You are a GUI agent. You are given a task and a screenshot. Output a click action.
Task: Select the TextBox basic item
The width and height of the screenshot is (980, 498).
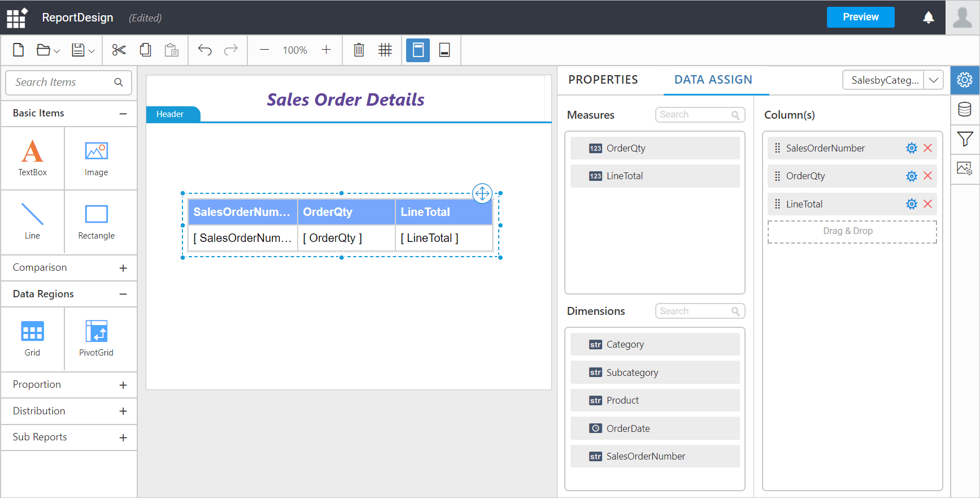33,158
